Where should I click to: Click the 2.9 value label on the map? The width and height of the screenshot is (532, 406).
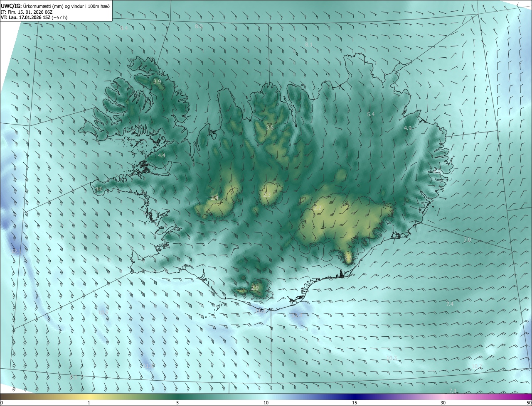255,288
